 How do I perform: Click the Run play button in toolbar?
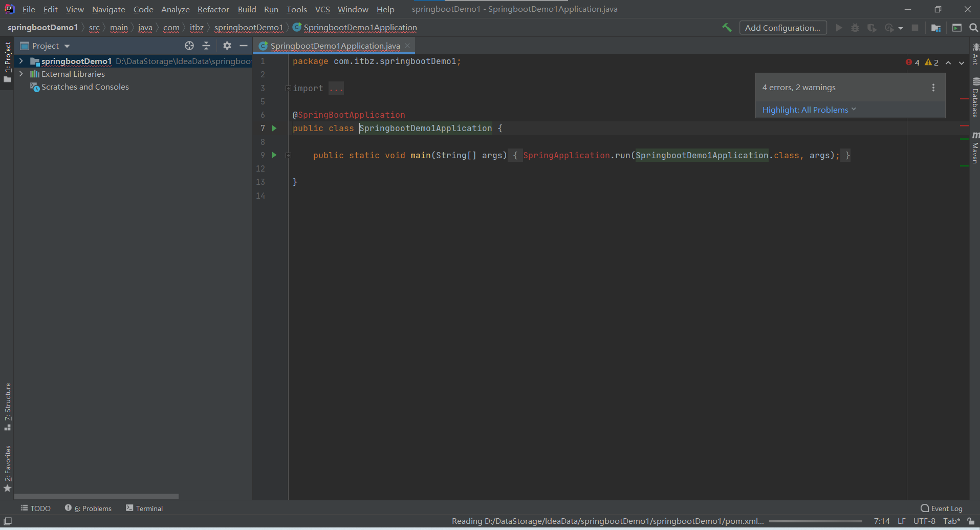(839, 28)
